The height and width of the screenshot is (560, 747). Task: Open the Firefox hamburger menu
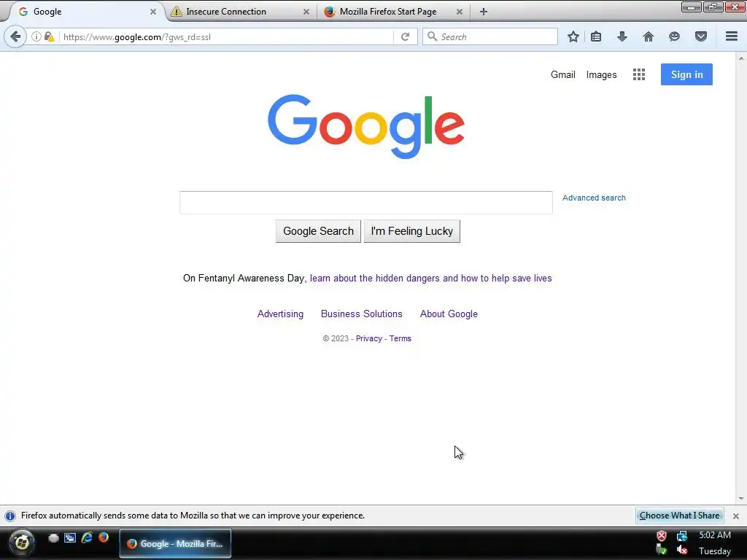732,36
